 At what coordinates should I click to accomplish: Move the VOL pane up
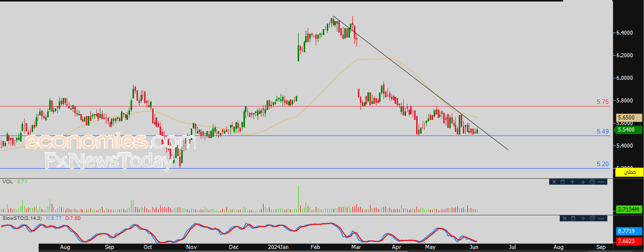click(573, 182)
